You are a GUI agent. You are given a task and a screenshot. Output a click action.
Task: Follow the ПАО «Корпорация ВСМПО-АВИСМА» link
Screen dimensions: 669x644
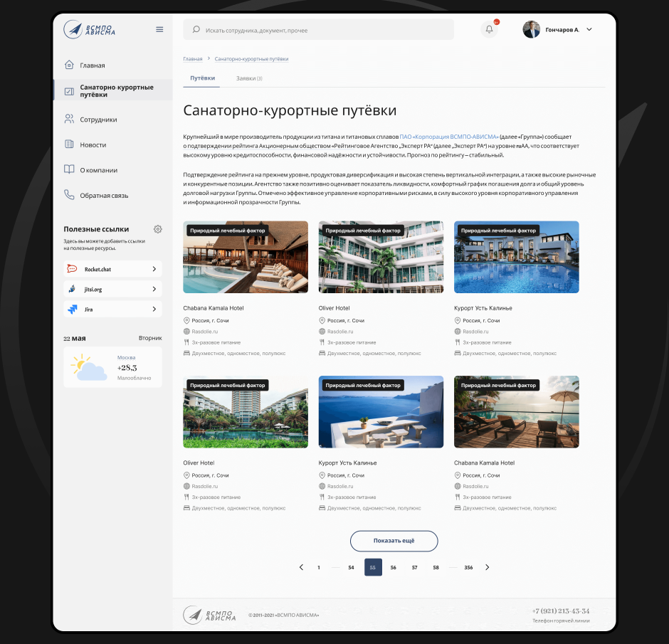click(449, 136)
